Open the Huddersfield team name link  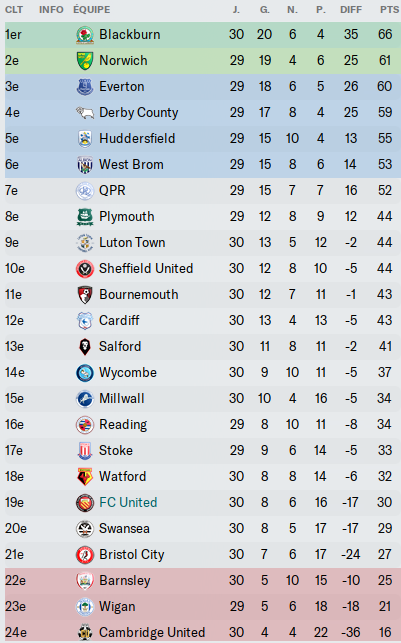[x=137, y=138]
